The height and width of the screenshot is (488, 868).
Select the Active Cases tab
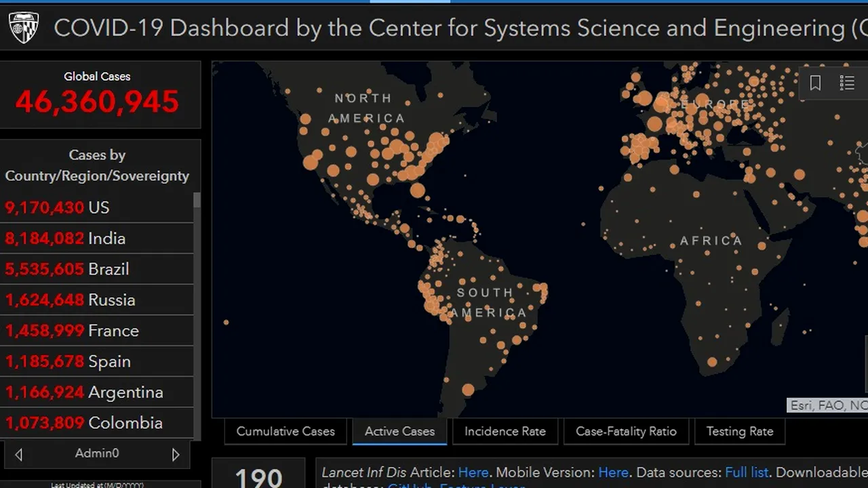399,431
